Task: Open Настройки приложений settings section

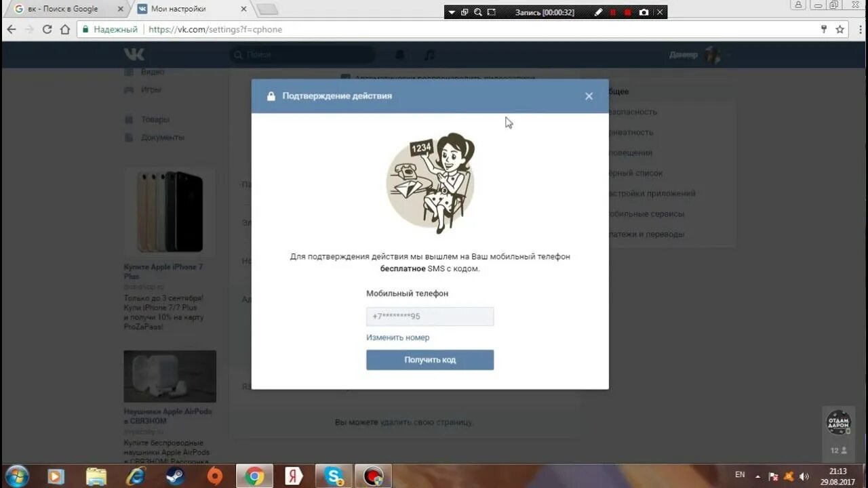Action: pyautogui.click(x=651, y=193)
